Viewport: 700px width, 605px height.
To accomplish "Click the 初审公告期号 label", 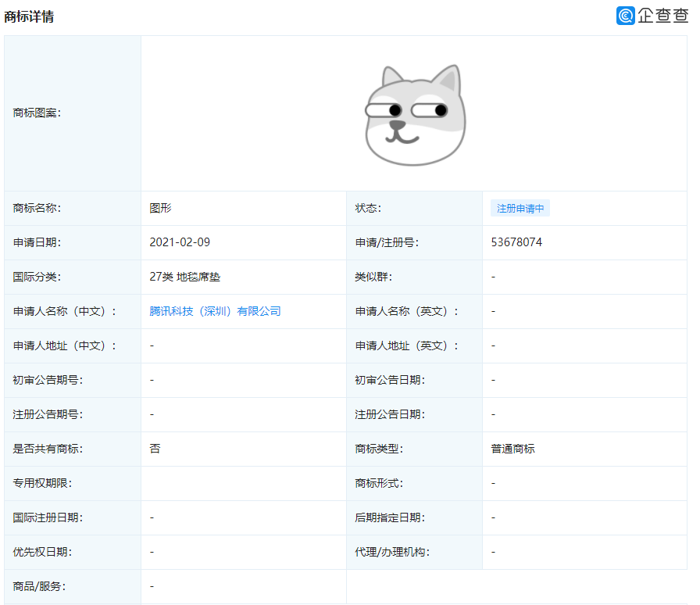I will tap(48, 380).
